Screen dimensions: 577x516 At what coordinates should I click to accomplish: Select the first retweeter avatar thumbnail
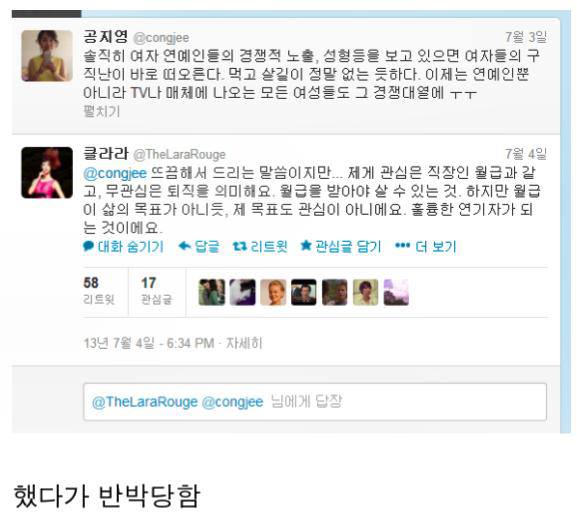212,292
